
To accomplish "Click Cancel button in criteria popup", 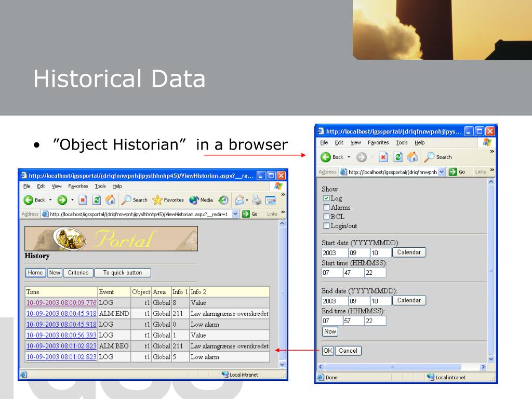I will [x=348, y=351].
